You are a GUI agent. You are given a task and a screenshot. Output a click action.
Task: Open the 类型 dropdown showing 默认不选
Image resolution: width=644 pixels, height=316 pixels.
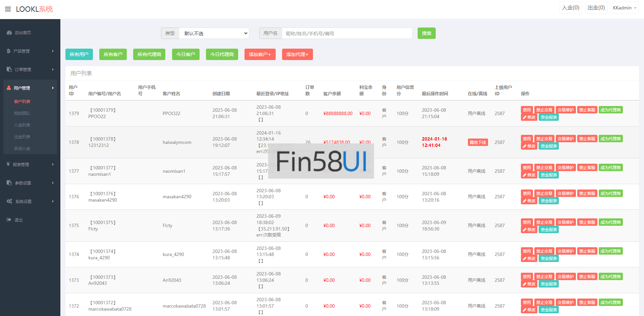point(214,33)
